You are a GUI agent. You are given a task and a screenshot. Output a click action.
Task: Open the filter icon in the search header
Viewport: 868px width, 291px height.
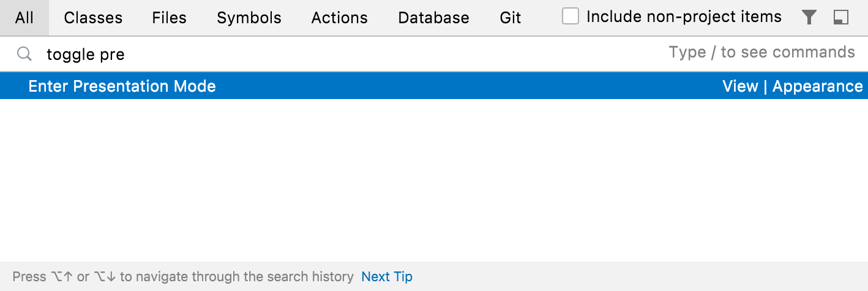809,18
